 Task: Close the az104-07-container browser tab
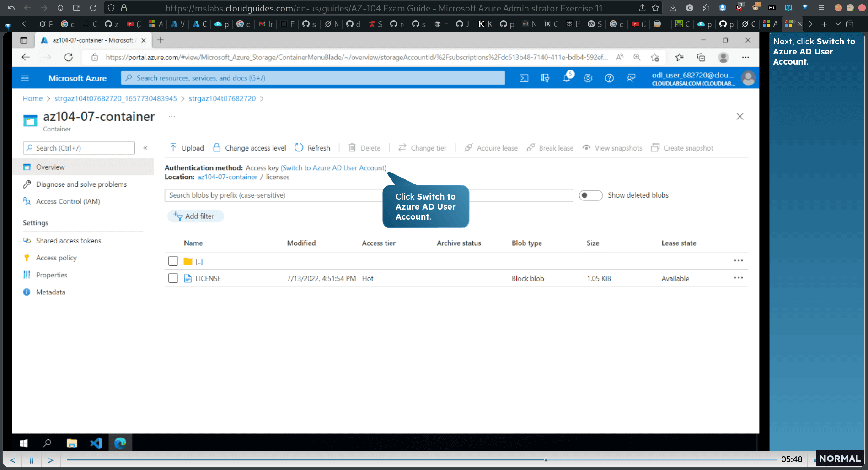[144, 40]
